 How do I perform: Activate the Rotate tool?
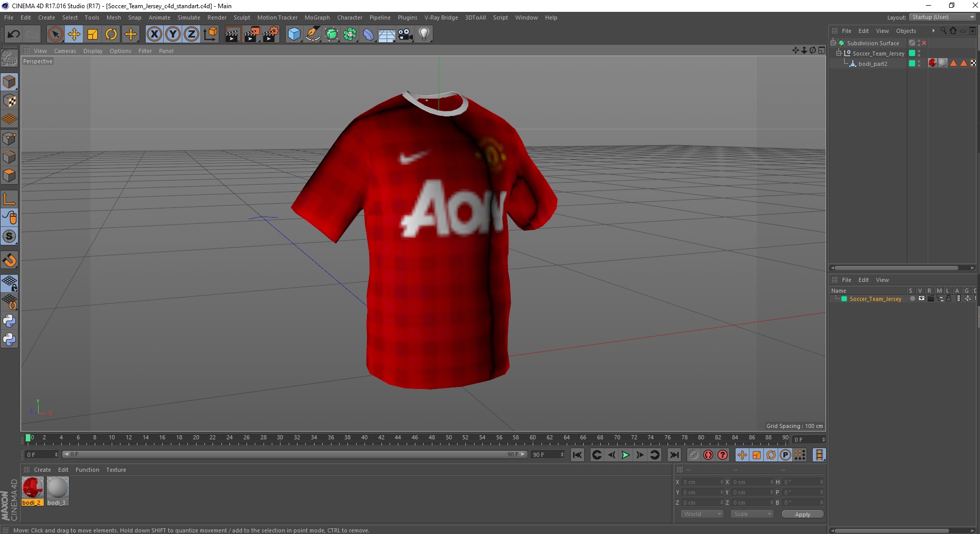[111, 34]
